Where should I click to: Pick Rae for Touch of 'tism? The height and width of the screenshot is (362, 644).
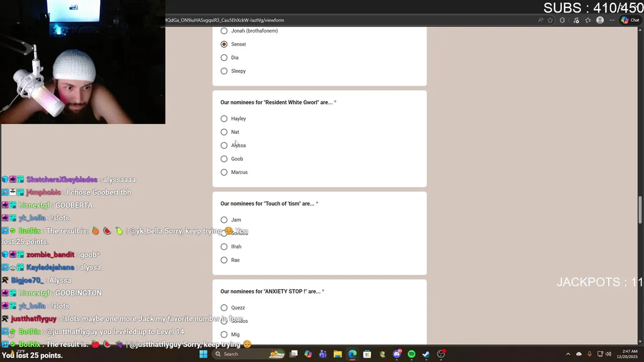click(x=224, y=260)
